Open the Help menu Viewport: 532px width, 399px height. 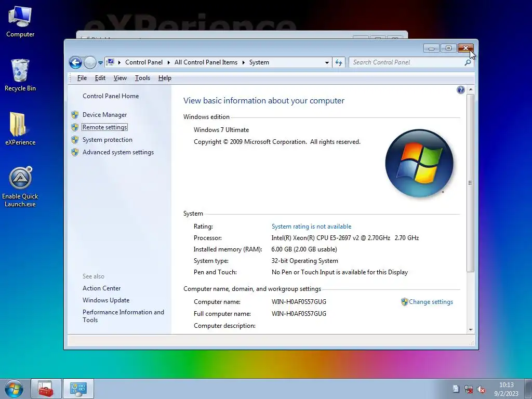[x=165, y=78]
